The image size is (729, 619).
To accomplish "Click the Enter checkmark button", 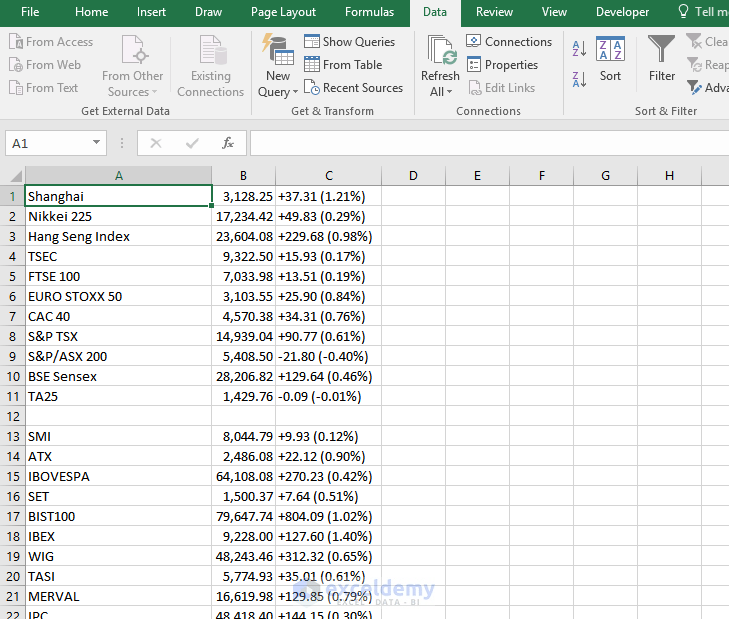I will (x=192, y=143).
